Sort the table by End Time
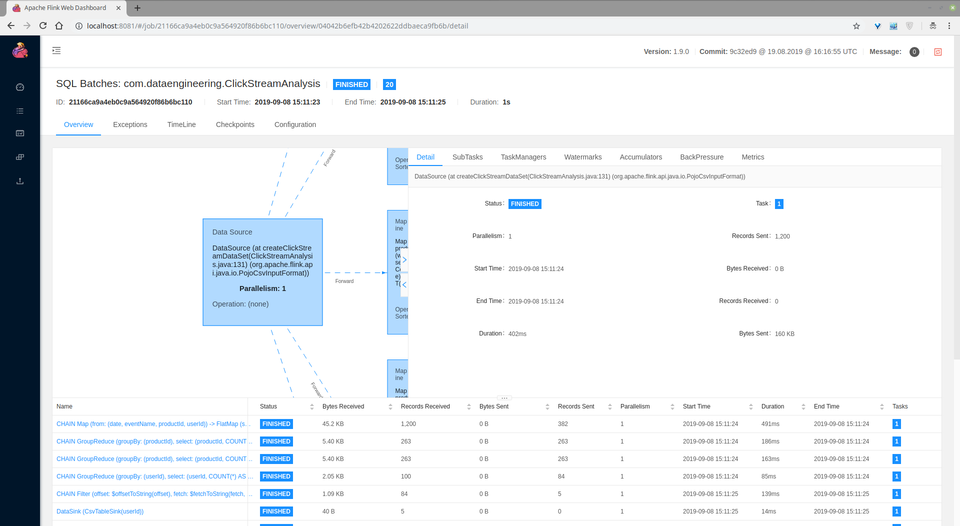The image size is (960, 526). pos(882,407)
